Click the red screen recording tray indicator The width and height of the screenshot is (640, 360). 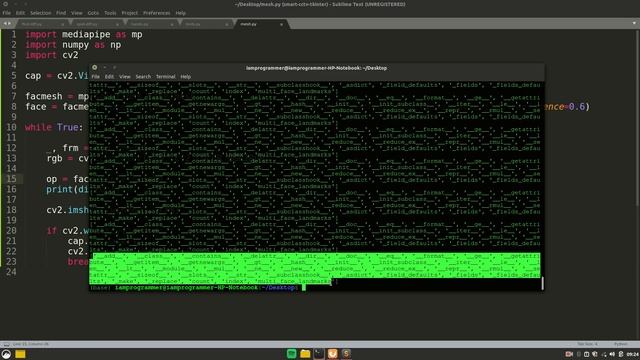point(569,354)
